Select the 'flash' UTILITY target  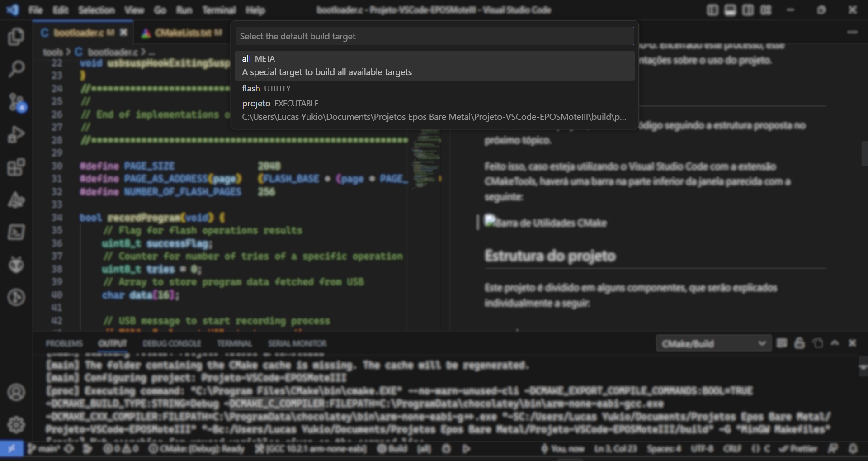[434, 88]
